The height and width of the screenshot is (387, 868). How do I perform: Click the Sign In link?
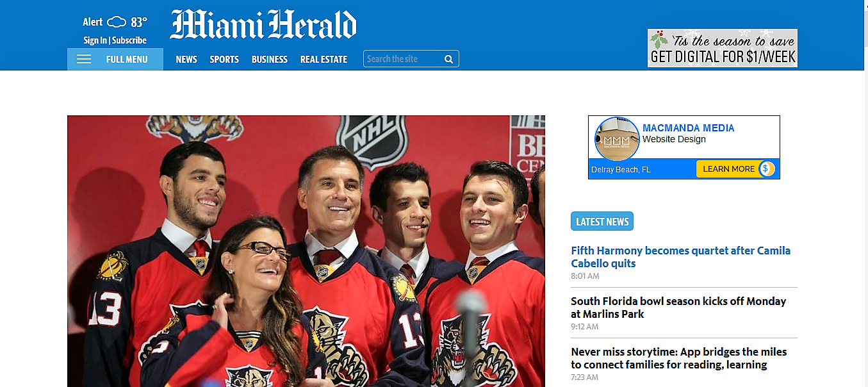95,40
